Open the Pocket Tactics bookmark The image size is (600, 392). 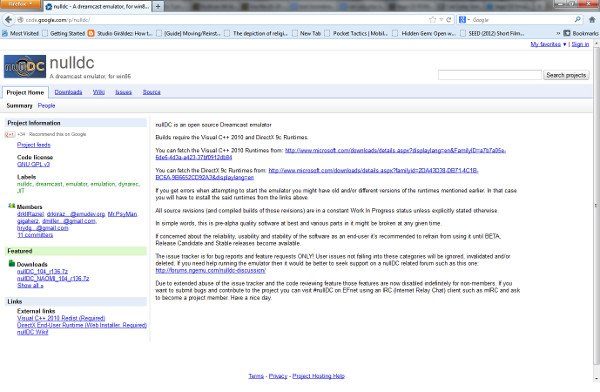[356, 33]
